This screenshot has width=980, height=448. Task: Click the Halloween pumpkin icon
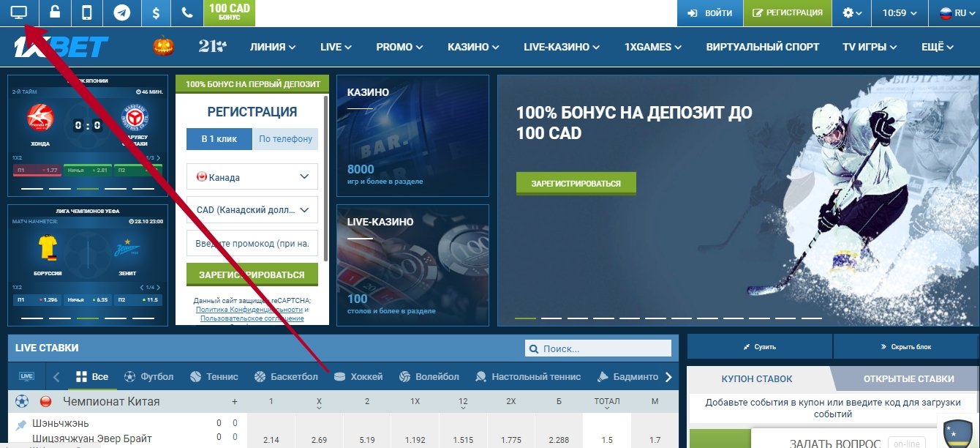(x=164, y=46)
